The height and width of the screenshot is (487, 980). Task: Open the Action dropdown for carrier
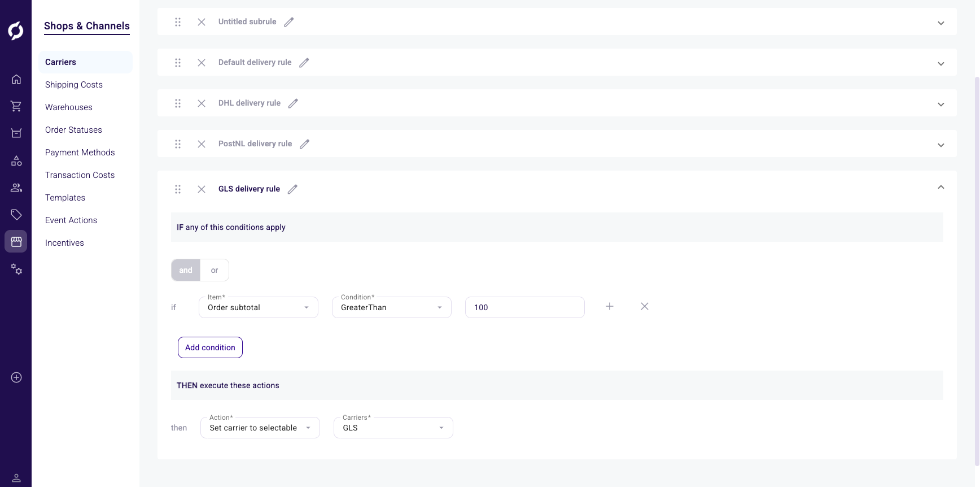click(260, 428)
